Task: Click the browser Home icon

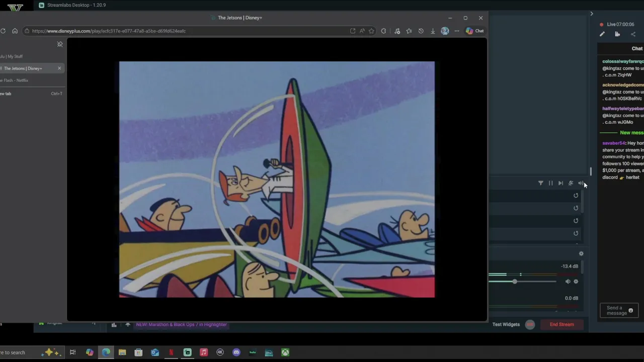Action: 15,31
